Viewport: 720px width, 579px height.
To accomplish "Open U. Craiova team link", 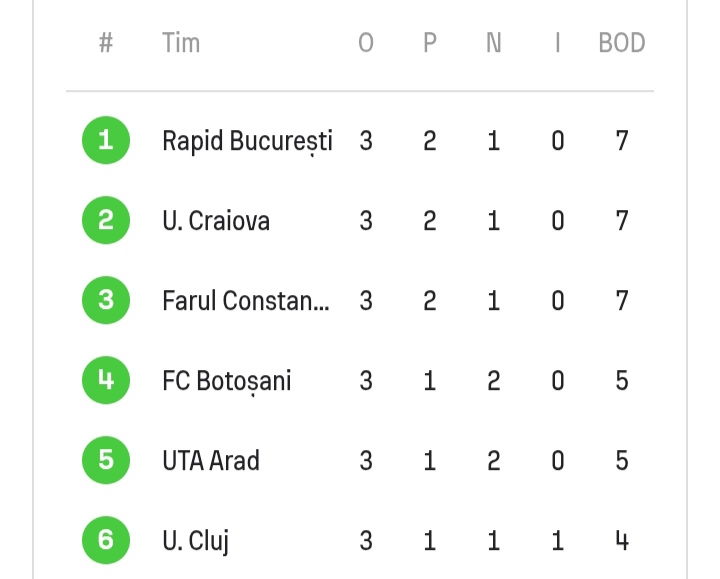I will coord(216,221).
